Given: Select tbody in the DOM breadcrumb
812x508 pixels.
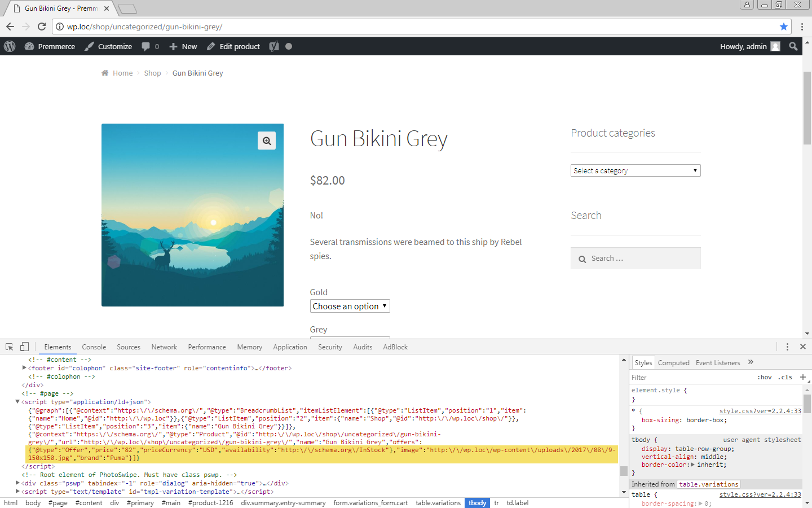Looking at the screenshot, I should coord(477,503).
